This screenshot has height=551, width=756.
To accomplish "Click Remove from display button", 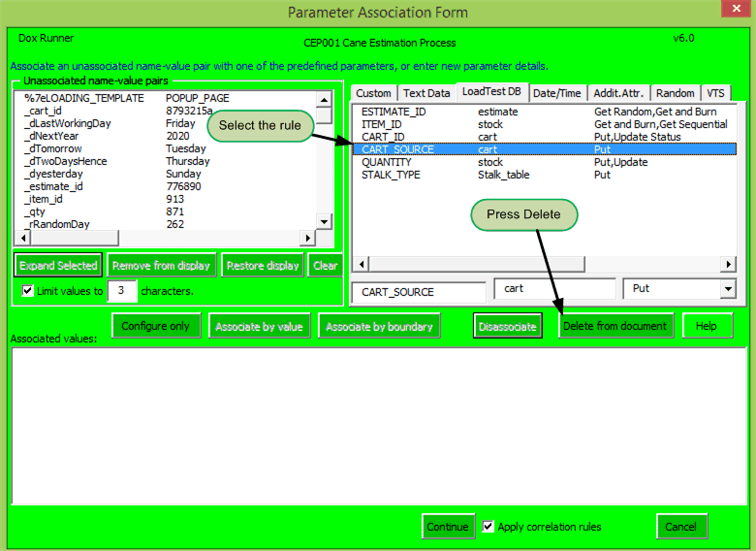I will (161, 266).
